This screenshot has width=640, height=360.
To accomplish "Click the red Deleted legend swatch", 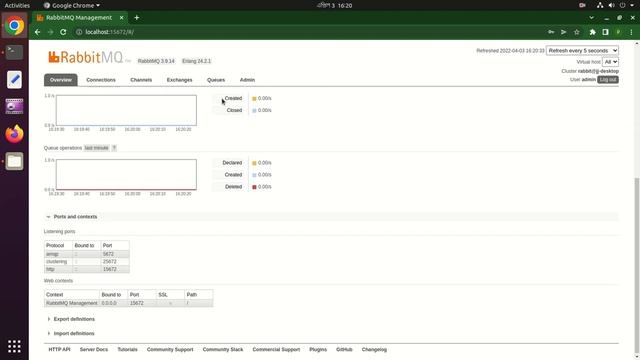I will pos(254,187).
